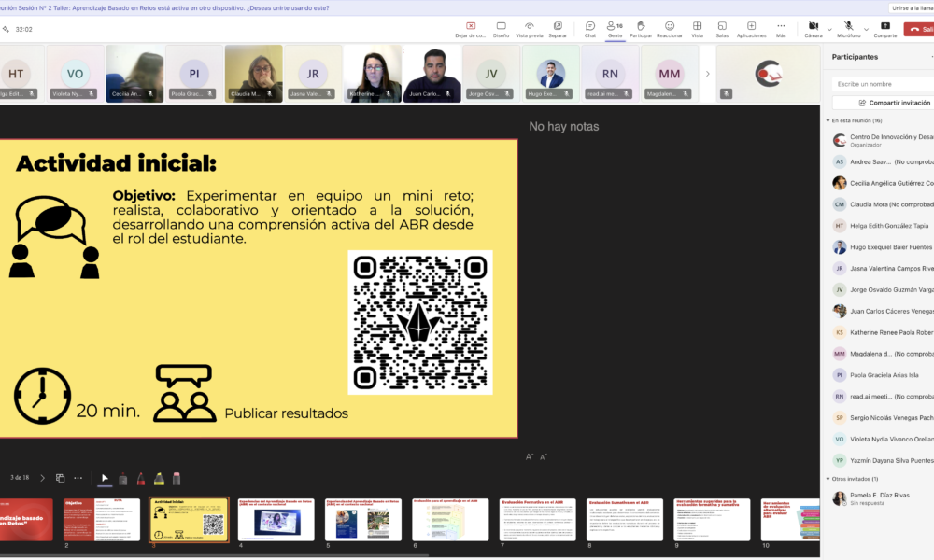Toggle the Gente participants tab
Screen dimensions: 934x560
pos(615,29)
